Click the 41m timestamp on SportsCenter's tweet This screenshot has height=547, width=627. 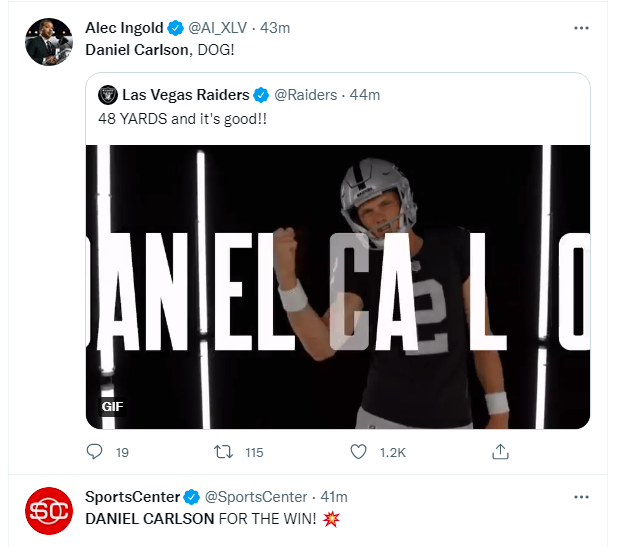click(333, 497)
